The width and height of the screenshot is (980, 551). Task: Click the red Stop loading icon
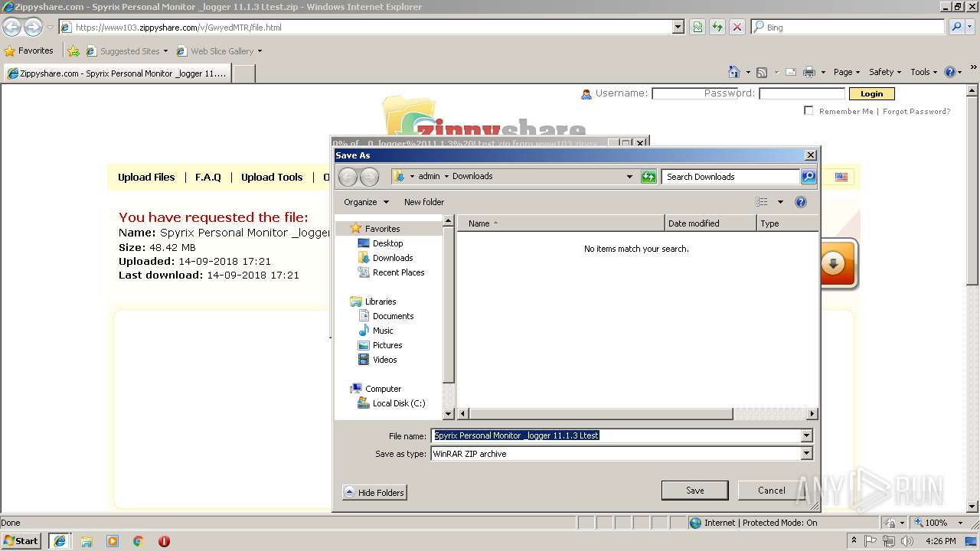coord(737,27)
